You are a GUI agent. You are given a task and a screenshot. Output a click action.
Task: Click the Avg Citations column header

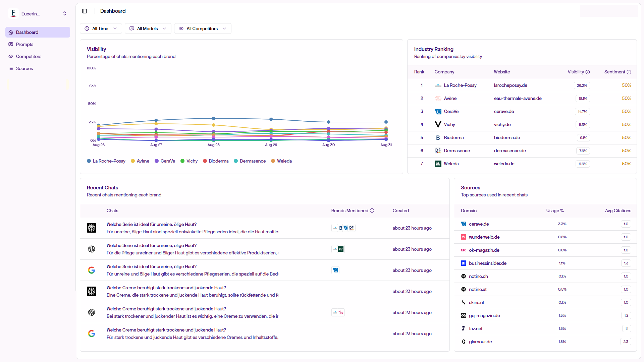pos(618,210)
